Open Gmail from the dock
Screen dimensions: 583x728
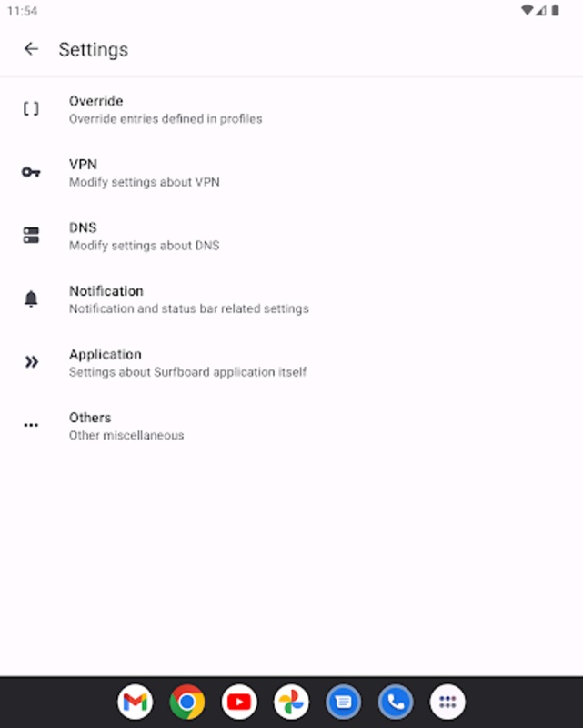tap(136, 702)
